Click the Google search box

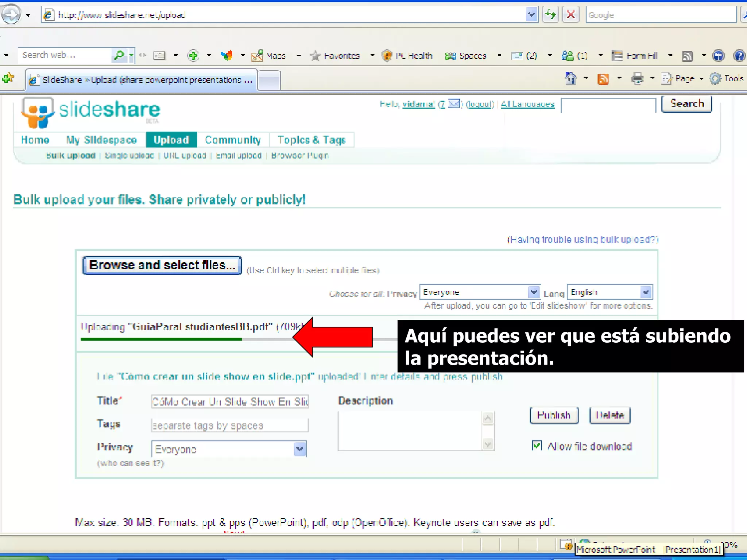(x=661, y=15)
